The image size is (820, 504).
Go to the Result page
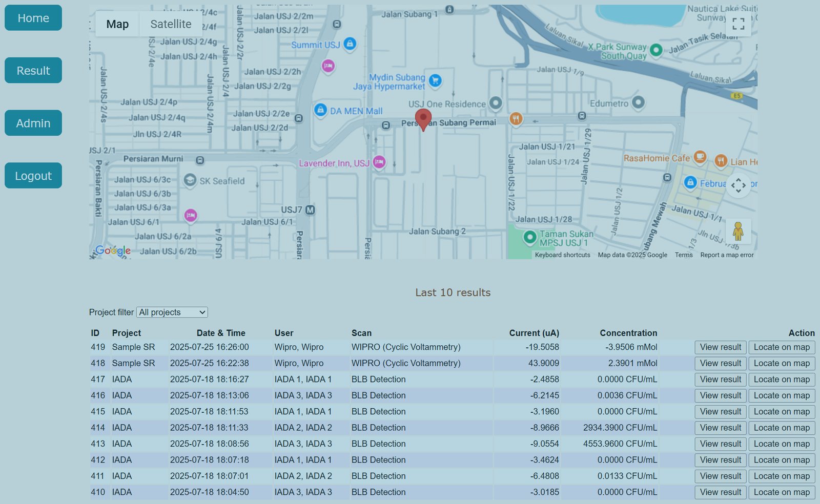pyautogui.click(x=33, y=70)
